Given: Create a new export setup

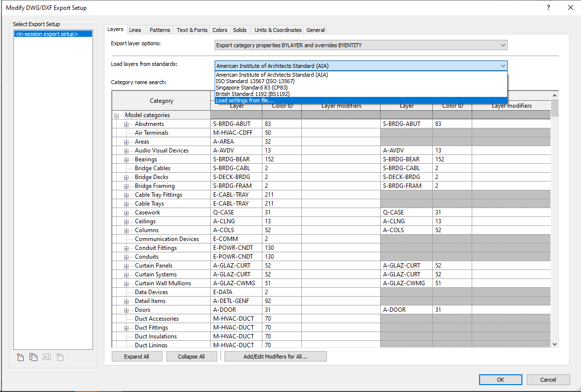Looking at the screenshot, I should point(20,357).
